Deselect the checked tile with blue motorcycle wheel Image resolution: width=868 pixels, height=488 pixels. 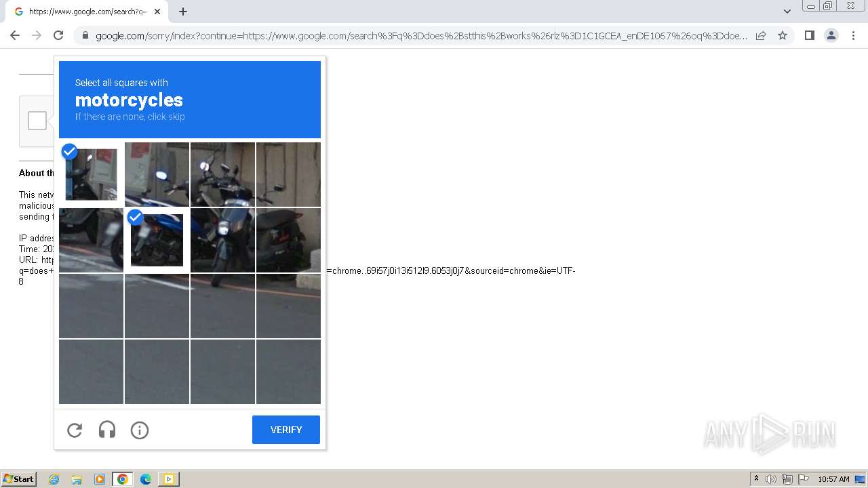click(157, 240)
